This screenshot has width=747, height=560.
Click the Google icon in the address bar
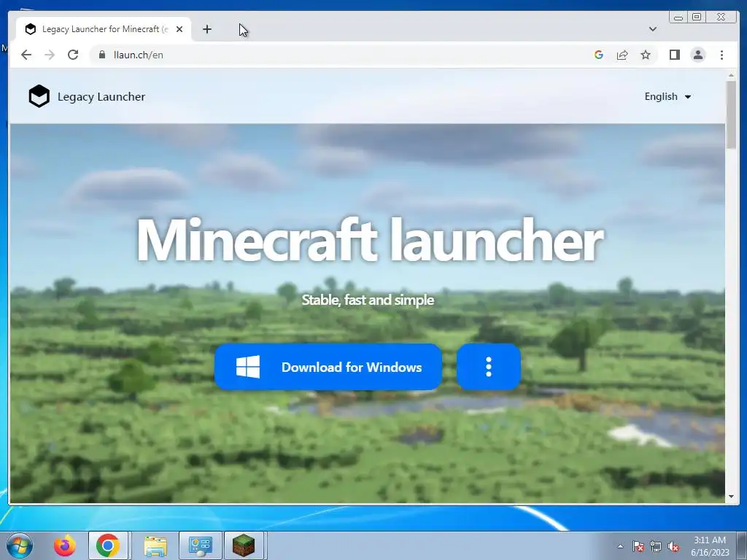tap(599, 55)
